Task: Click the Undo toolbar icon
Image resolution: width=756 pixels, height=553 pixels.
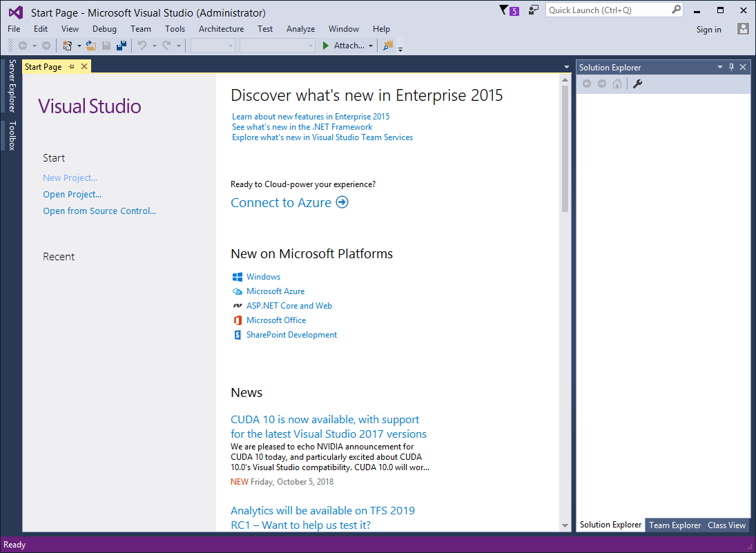Action: [x=142, y=46]
